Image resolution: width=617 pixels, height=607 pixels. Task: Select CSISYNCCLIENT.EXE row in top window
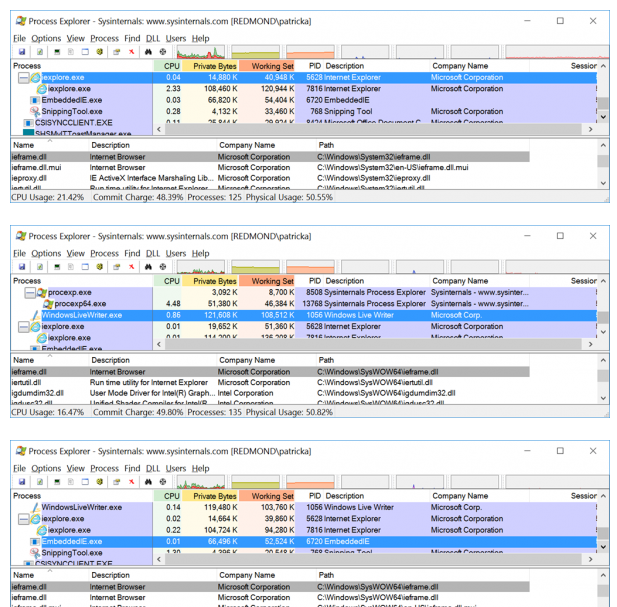click(303, 122)
